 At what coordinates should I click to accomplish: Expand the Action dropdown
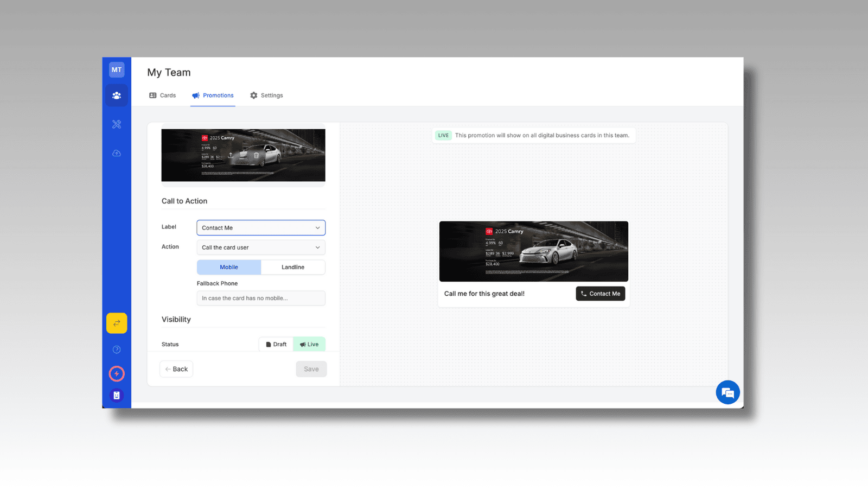point(261,247)
